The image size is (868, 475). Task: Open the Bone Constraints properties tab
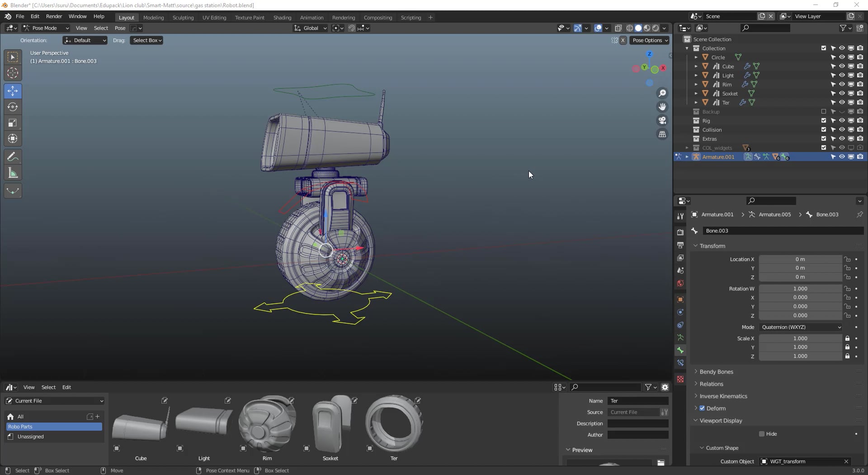[680, 363]
